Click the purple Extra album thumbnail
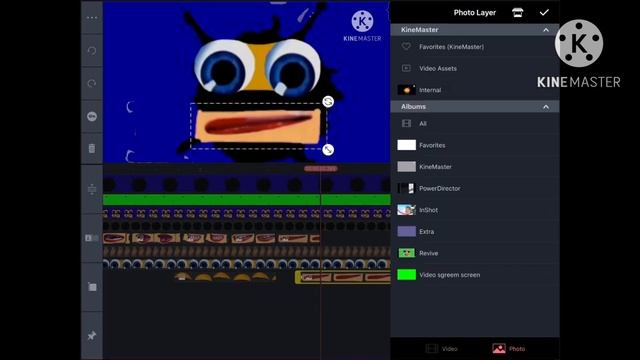640x360 pixels. click(x=407, y=231)
